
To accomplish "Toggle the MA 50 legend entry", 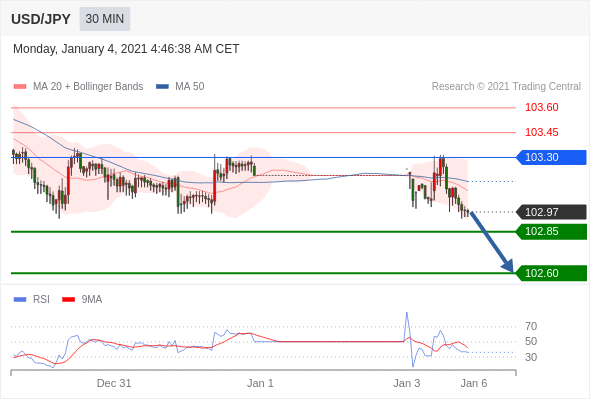I will click(180, 87).
